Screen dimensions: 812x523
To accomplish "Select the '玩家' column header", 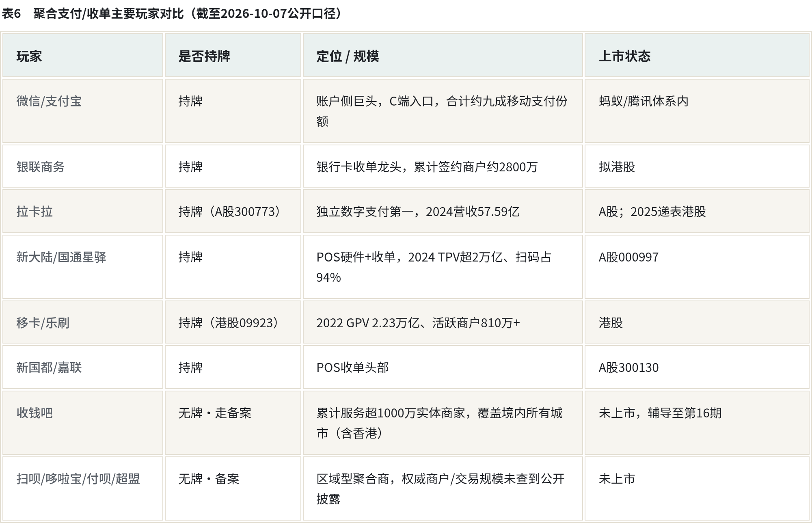I will [83, 56].
